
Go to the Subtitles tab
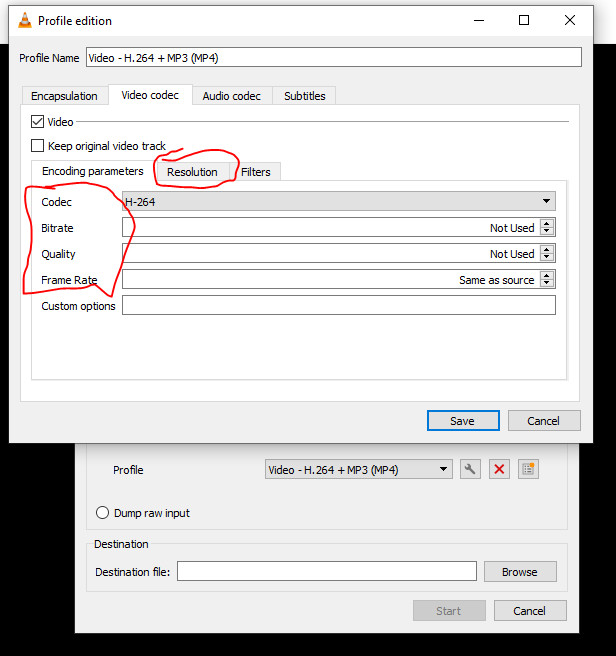(304, 96)
